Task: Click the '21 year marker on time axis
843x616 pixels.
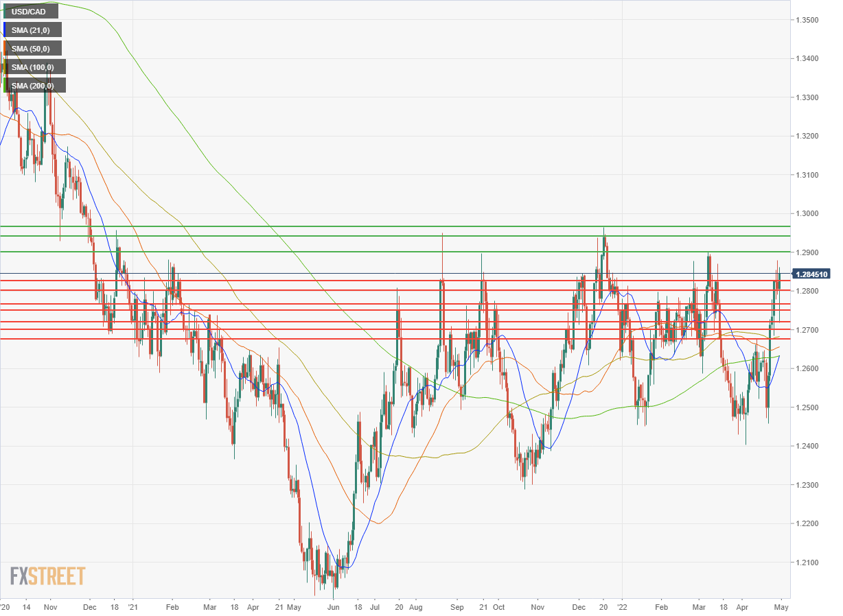Action: pos(133,608)
